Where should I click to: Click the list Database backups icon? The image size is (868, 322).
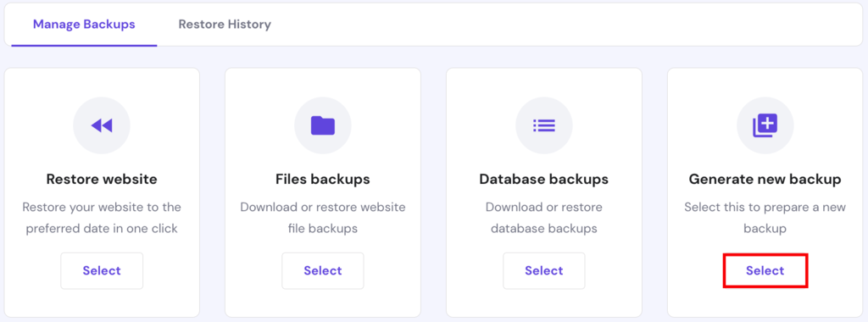coord(544,125)
